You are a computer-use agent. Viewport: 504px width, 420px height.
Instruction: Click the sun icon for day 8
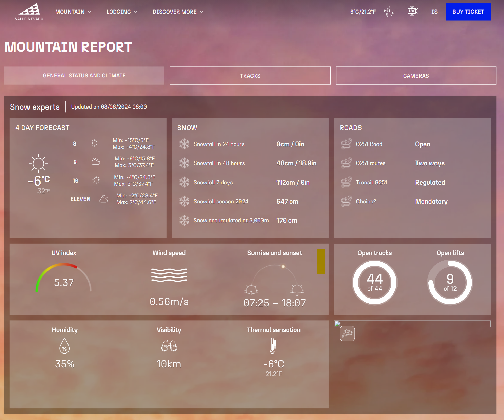(x=95, y=143)
